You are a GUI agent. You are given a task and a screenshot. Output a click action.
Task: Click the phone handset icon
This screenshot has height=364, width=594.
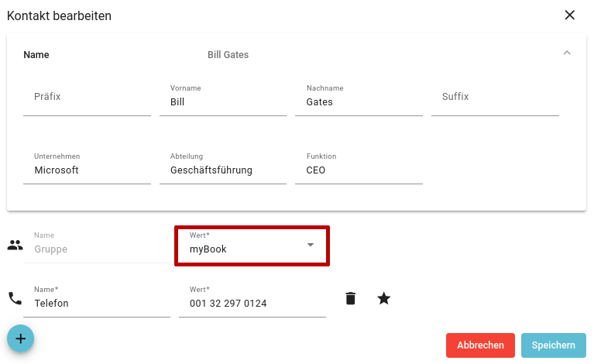15,298
